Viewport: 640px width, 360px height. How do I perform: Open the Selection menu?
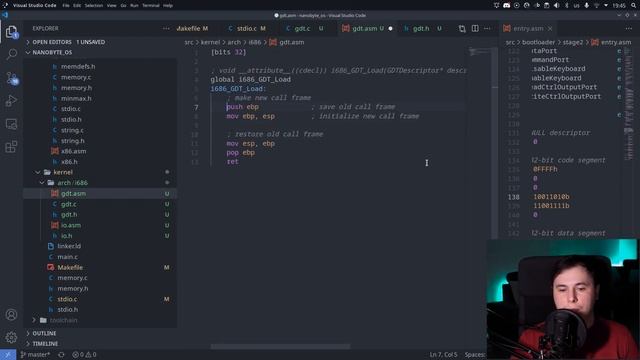[93, 6]
